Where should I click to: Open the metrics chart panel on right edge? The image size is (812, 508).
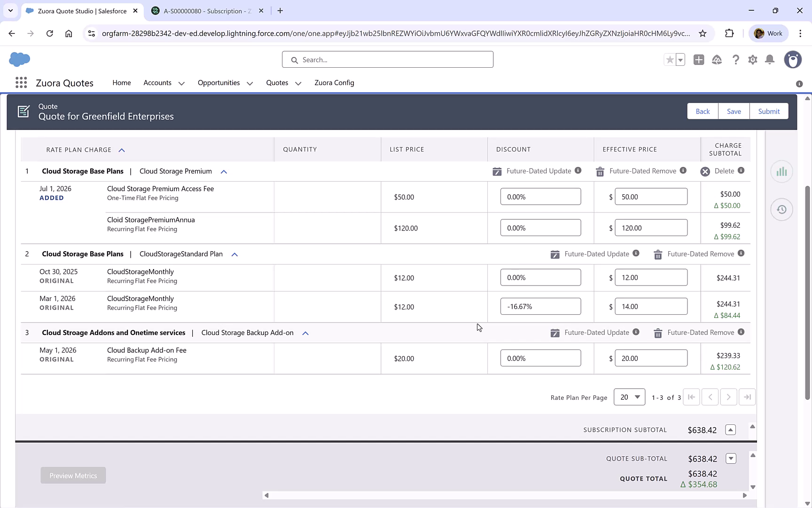[781, 172]
